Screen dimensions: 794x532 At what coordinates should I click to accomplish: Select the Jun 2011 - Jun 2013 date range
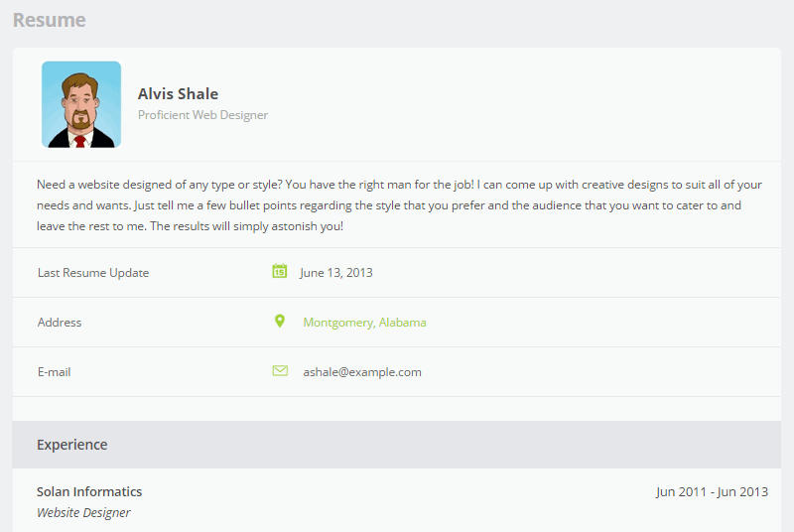pos(712,492)
